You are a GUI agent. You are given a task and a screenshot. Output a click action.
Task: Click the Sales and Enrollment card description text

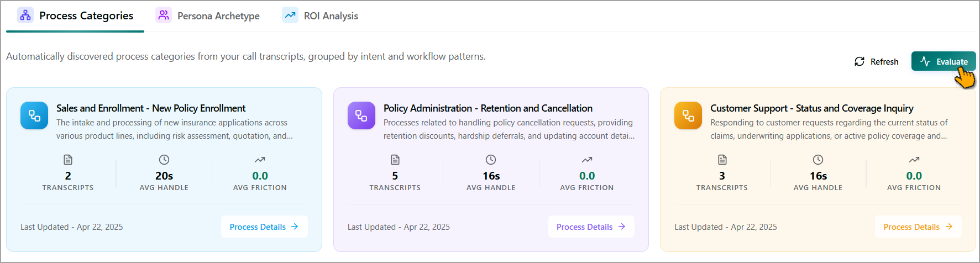click(x=175, y=129)
